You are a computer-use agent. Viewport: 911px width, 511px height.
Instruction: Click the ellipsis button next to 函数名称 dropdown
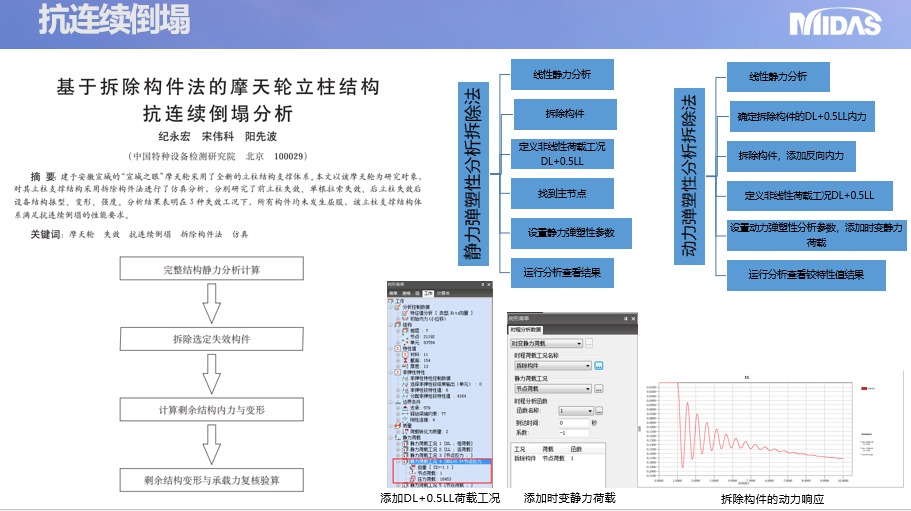point(600,410)
